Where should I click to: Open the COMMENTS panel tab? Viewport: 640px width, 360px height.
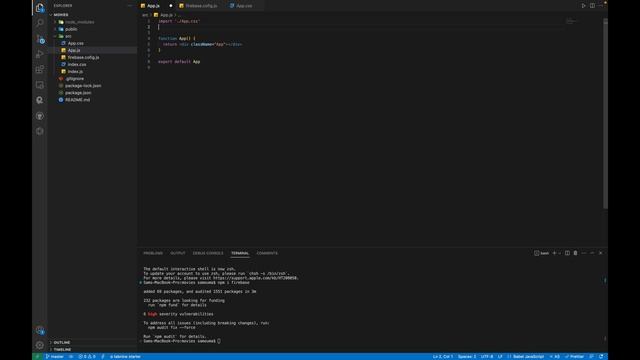(267, 253)
